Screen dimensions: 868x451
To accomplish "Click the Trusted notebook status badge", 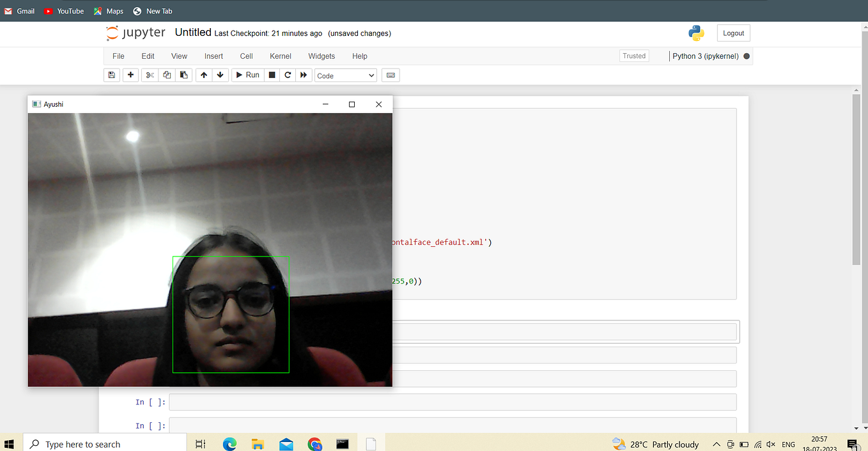I will [x=634, y=56].
